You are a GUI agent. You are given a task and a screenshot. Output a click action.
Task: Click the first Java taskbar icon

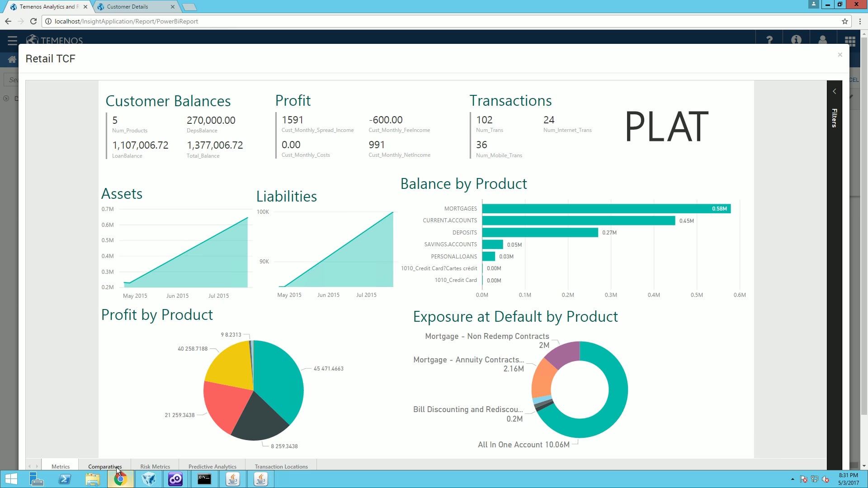click(x=232, y=479)
